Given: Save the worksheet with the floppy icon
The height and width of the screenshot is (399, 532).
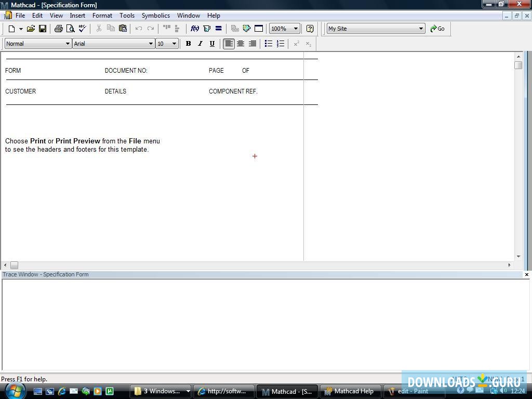Looking at the screenshot, I should 43,29.
